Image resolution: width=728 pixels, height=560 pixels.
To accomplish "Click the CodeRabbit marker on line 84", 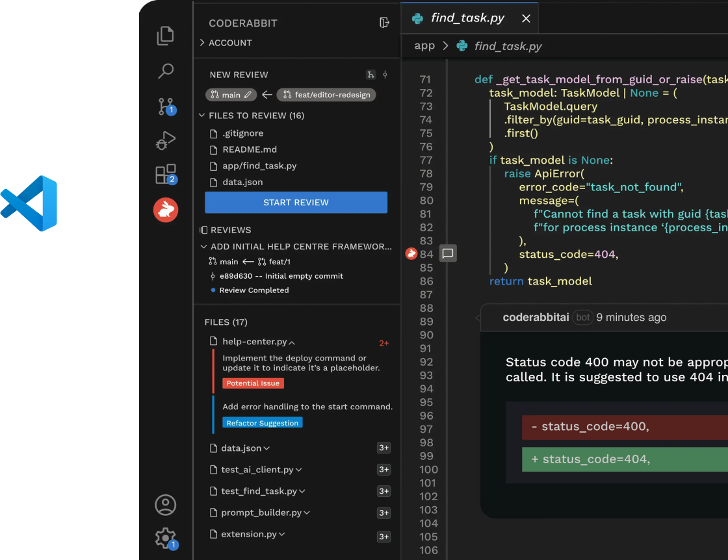I will tap(411, 253).
